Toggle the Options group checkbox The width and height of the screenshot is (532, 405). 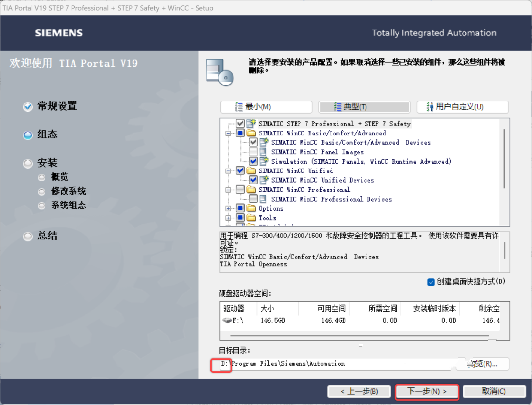tap(240, 208)
